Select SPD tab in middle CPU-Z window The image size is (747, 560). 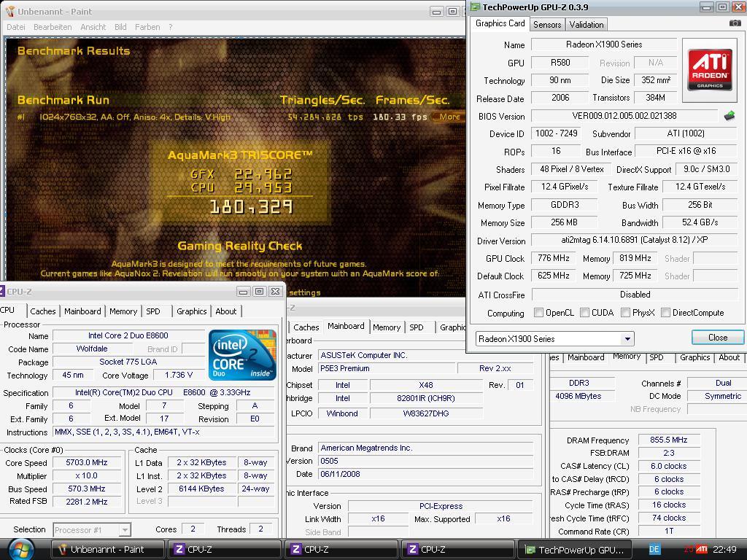tap(417, 327)
